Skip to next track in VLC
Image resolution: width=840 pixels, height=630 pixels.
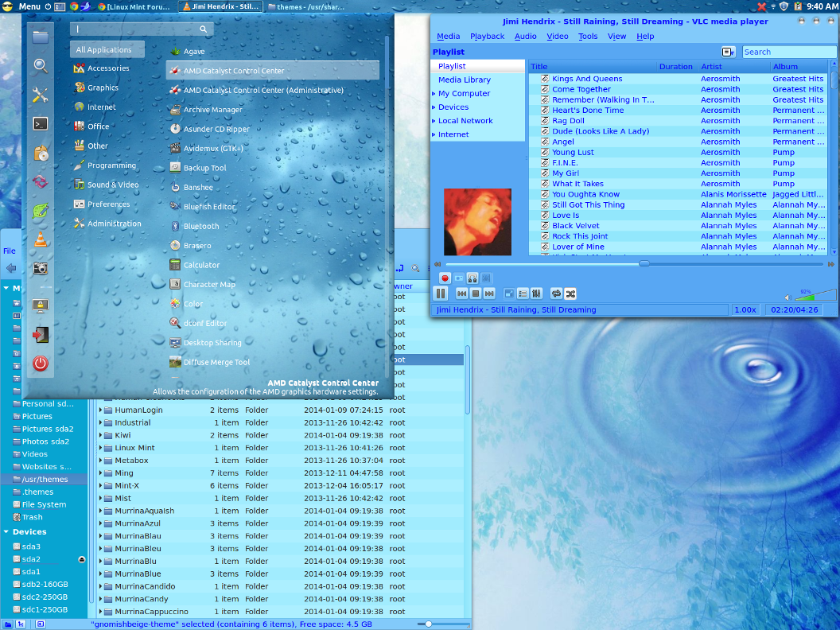click(489, 294)
